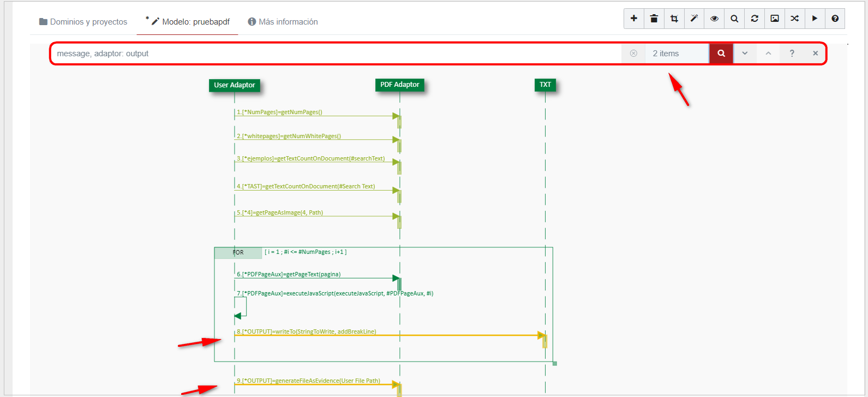Click the magic wand icon
Viewport: 868px width, 397px height.
pos(694,19)
